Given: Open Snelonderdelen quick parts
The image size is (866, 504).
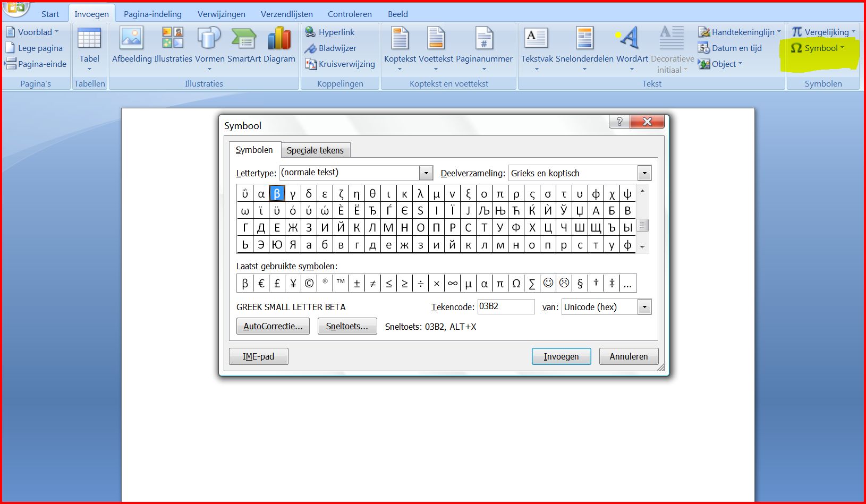Looking at the screenshot, I should (x=584, y=49).
